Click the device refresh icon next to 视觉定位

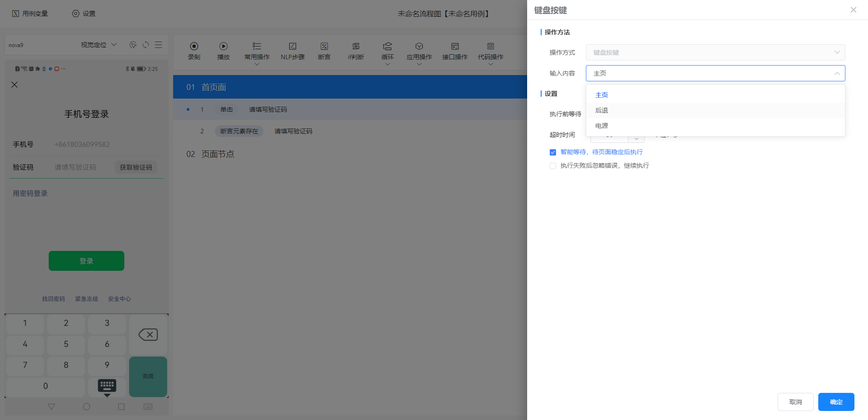(146, 45)
